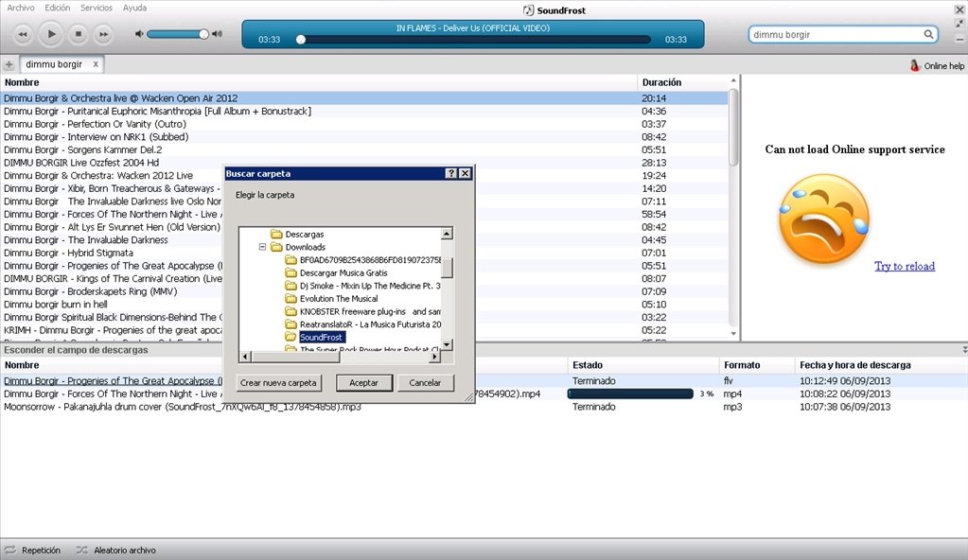Start playback with the play button
This screenshot has width=968, height=560.
(51, 34)
